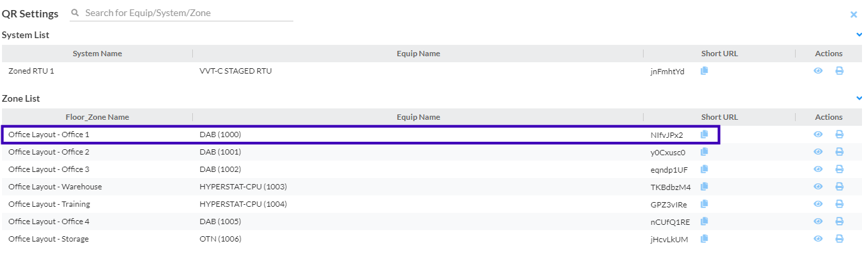This screenshot has width=868, height=267.
Task: Click the OTN (1006) equip name
Action: [220, 239]
